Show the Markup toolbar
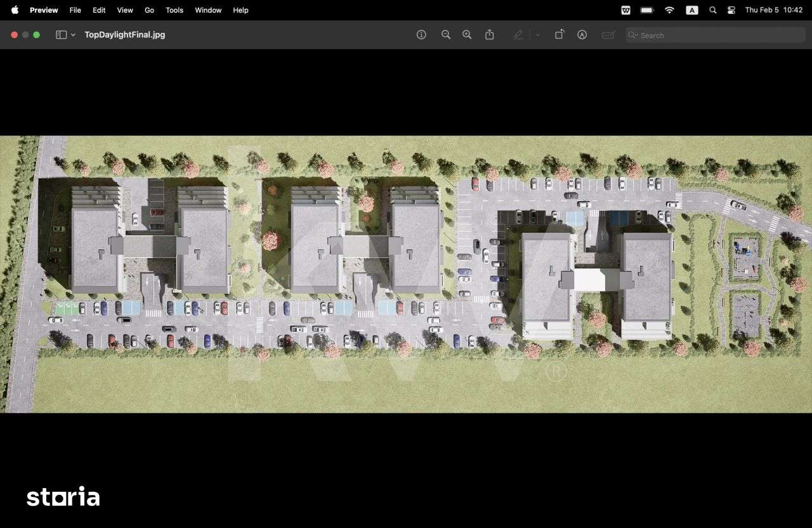The height and width of the screenshot is (528, 812). pos(582,35)
